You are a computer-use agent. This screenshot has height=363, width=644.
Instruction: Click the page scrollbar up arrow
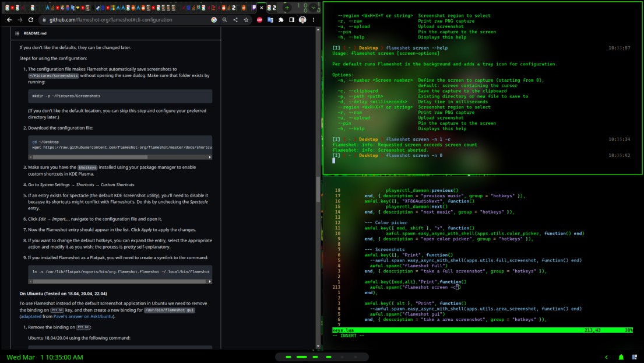[318, 30]
